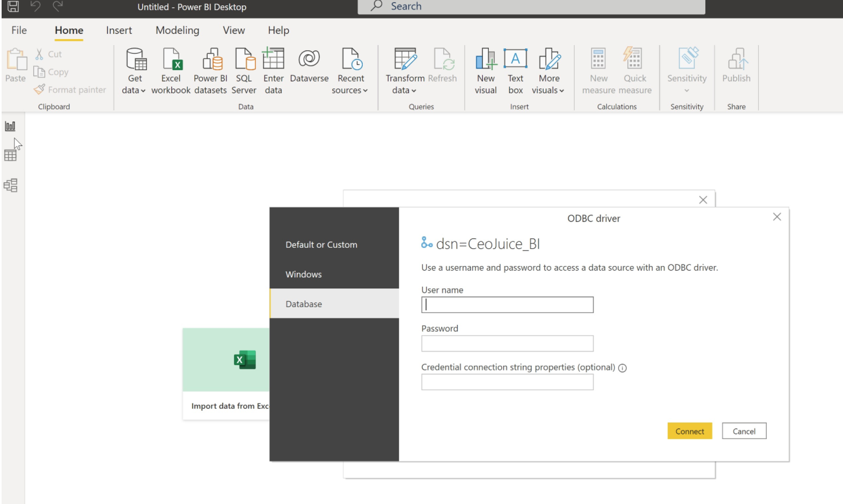Click the Import data from Excel card
This screenshot has width=843, height=504.
coord(226,374)
